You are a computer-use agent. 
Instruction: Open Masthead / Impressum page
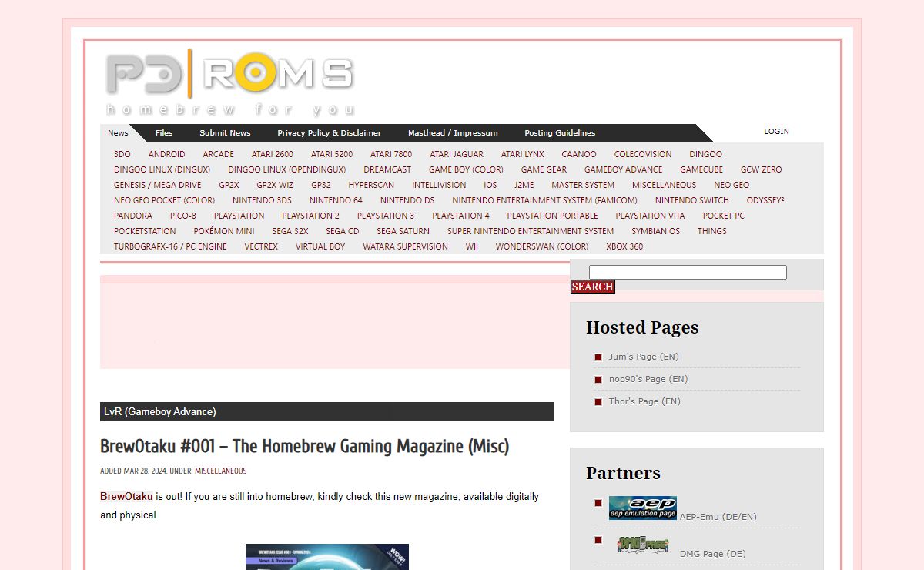pyautogui.click(x=453, y=132)
